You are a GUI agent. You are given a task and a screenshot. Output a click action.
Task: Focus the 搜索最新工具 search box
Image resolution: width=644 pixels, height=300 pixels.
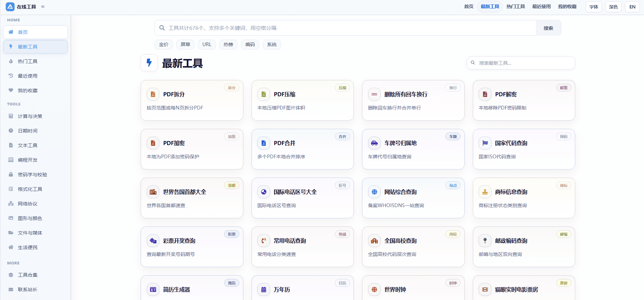521,63
